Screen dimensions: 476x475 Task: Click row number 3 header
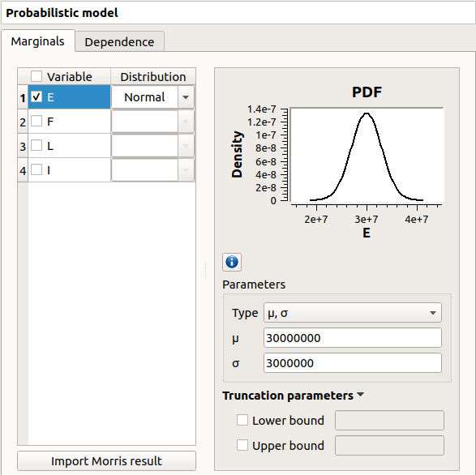click(23, 146)
